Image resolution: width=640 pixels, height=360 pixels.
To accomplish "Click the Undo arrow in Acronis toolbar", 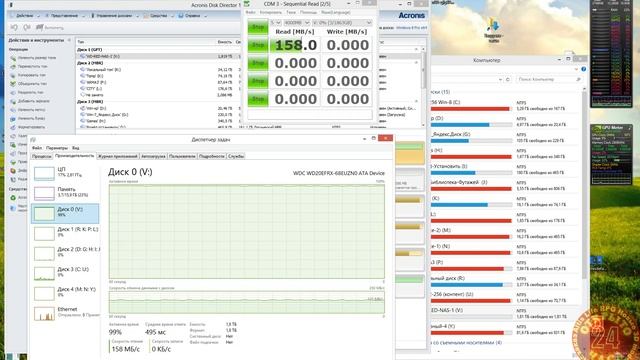I will pos(14,27).
